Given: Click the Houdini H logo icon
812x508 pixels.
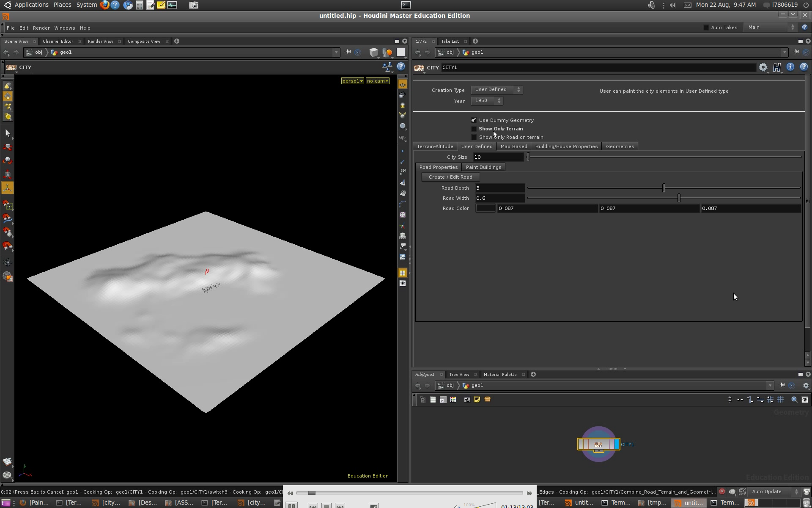Looking at the screenshot, I should 776,67.
